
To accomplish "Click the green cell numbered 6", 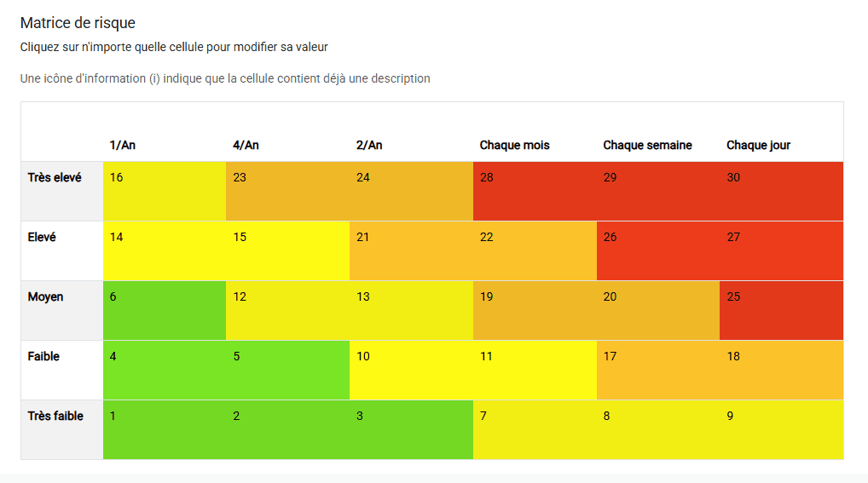I will [165, 310].
